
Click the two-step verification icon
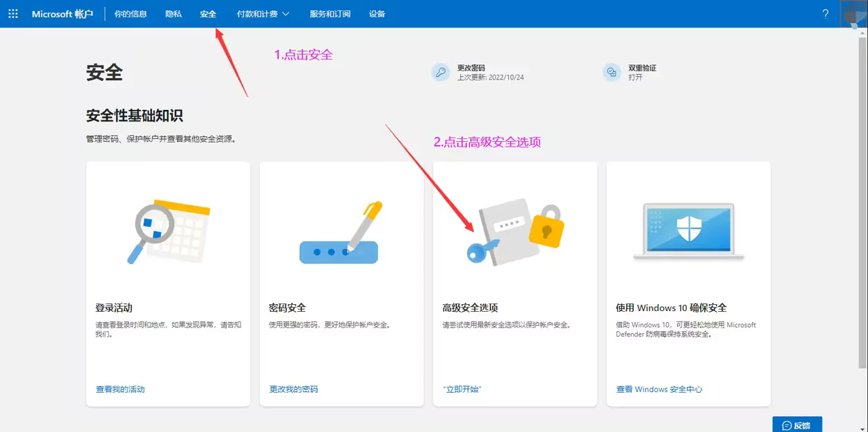(612, 73)
